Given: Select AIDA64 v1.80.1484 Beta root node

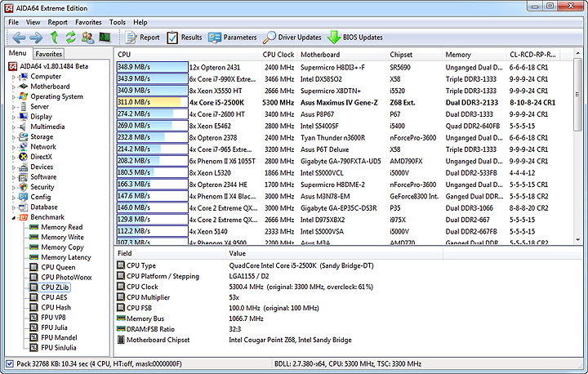Looking at the screenshot, I should pos(54,66).
